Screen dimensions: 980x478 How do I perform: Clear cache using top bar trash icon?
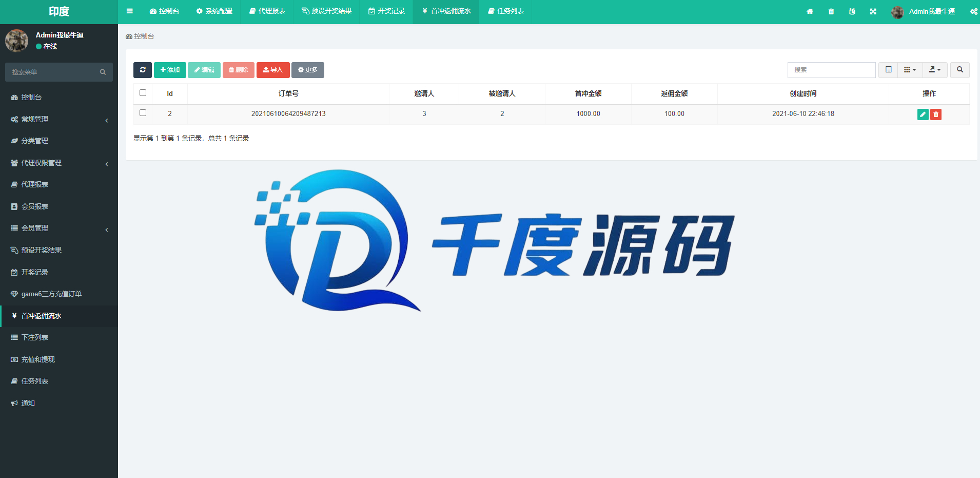coord(831,11)
